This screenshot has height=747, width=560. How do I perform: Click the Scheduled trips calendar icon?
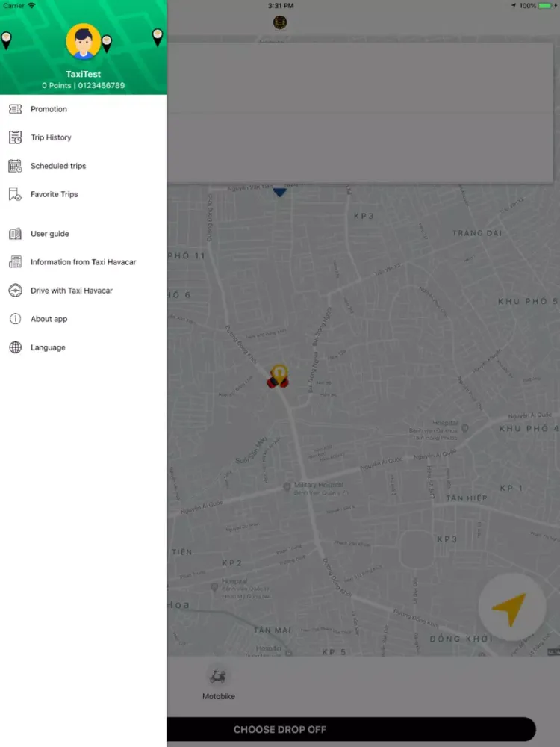click(15, 166)
